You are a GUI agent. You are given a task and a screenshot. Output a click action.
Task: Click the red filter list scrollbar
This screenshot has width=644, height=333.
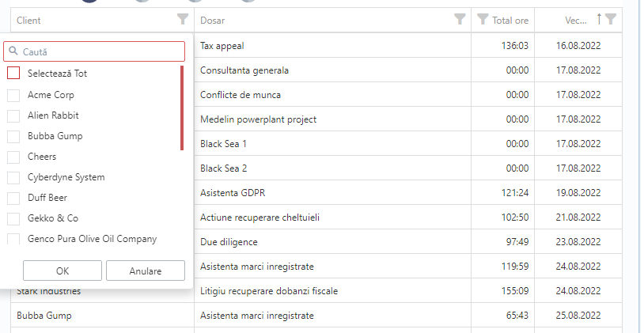[x=182, y=108]
